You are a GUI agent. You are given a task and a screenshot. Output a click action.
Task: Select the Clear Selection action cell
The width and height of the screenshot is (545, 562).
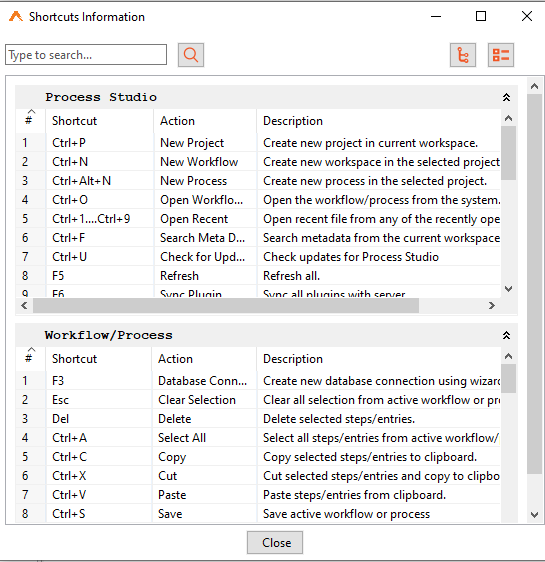click(204, 400)
